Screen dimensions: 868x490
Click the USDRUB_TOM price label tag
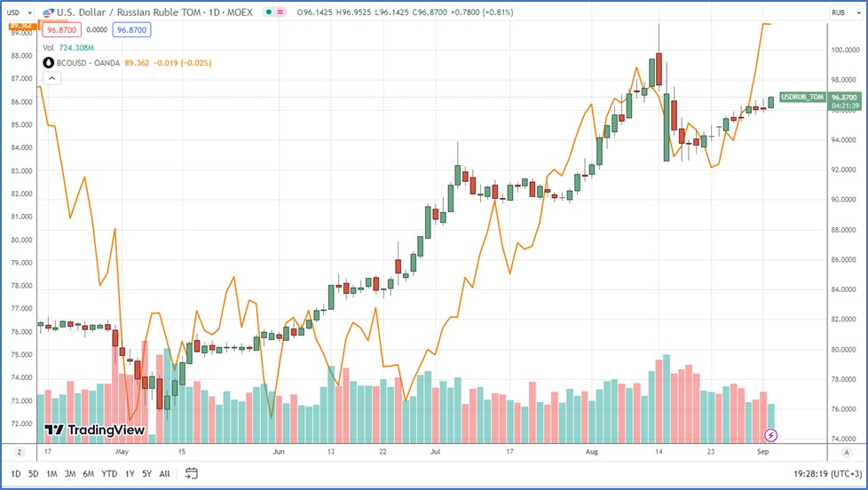coord(803,96)
